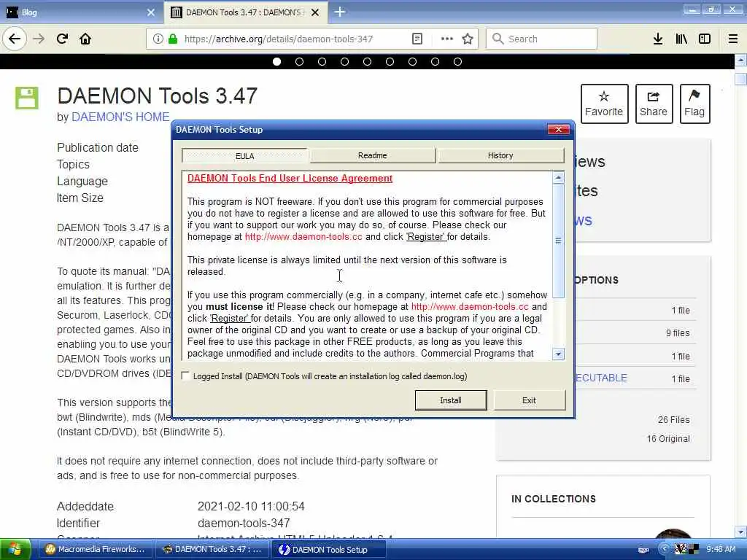Viewport: 747px width, 560px height.
Task: Click the identifier value daemon-tools-347
Action: point(244,523)
